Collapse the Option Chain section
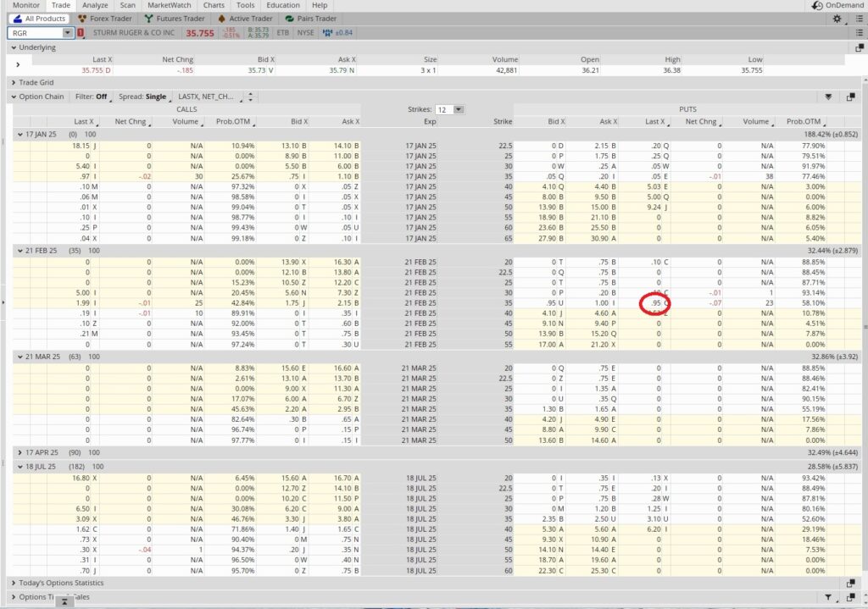Viewport: 868px width, 609px height. click(14, 97)
